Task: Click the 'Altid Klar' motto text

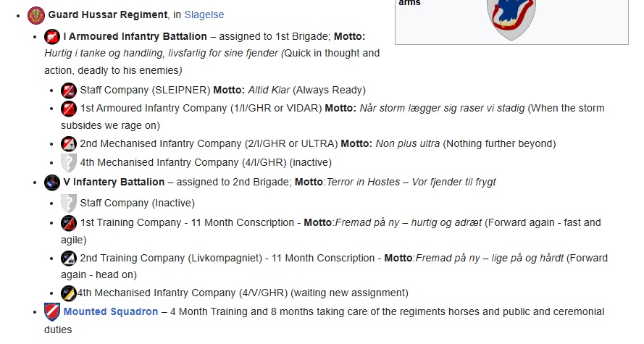Action: pyautogui.click(x=269, y=90)
